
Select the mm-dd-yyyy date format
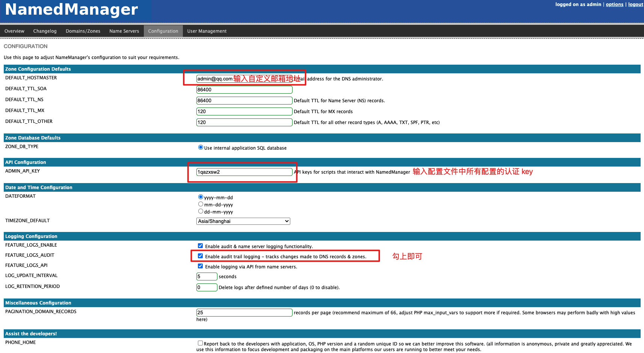201,204
